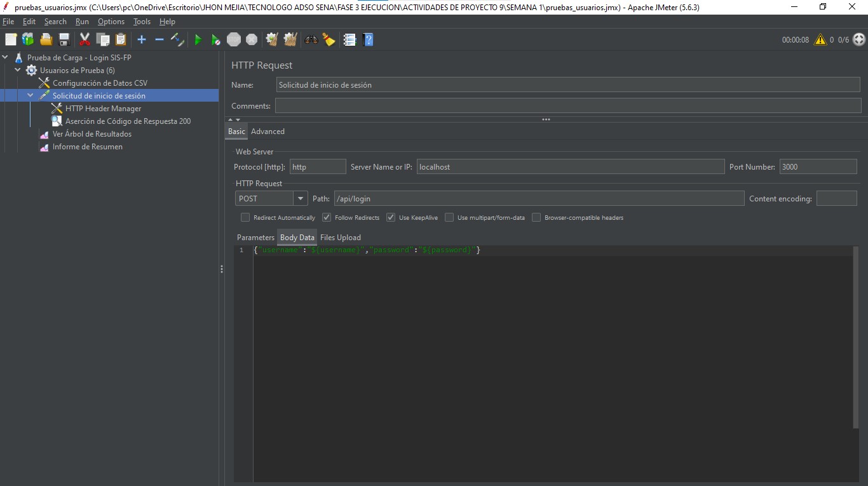Reset search with the yellow brush icon
The image size is (868, 486).
[329, 39]
